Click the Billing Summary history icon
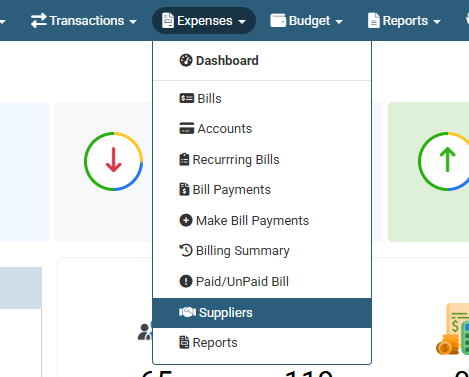The image size is (469, 377). click(186, 250)
